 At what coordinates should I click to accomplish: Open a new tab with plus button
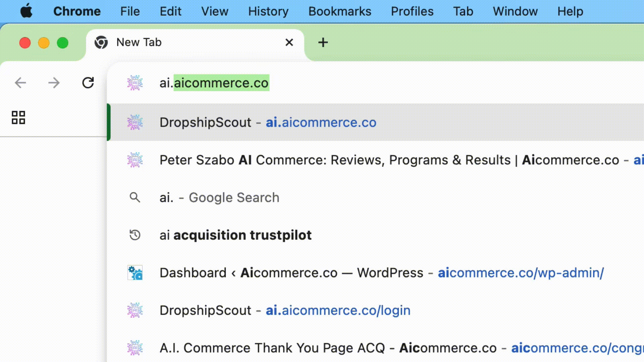pyautogui.click(x=323, y=43)
